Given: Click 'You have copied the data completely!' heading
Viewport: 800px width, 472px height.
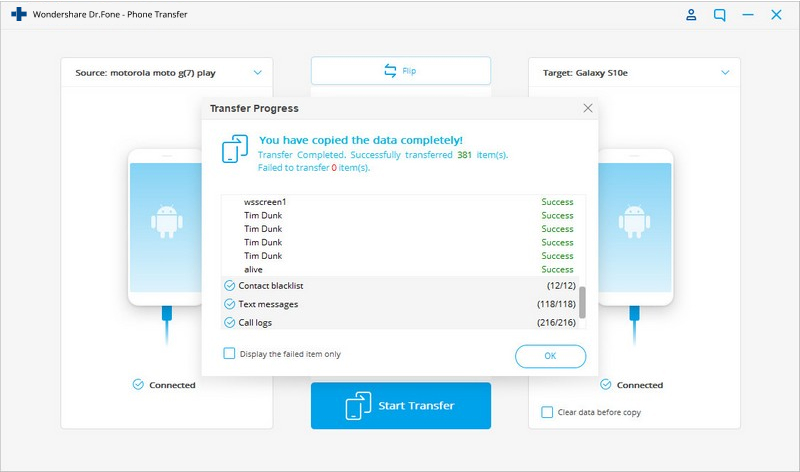Looking at the screenshot, I should coord(361,140).
